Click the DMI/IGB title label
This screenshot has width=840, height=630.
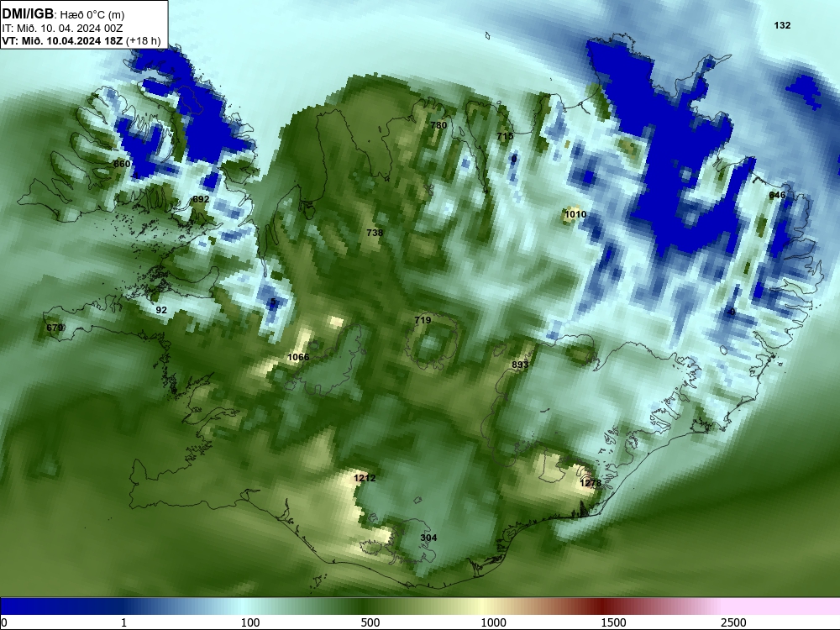tap(28, 14)
